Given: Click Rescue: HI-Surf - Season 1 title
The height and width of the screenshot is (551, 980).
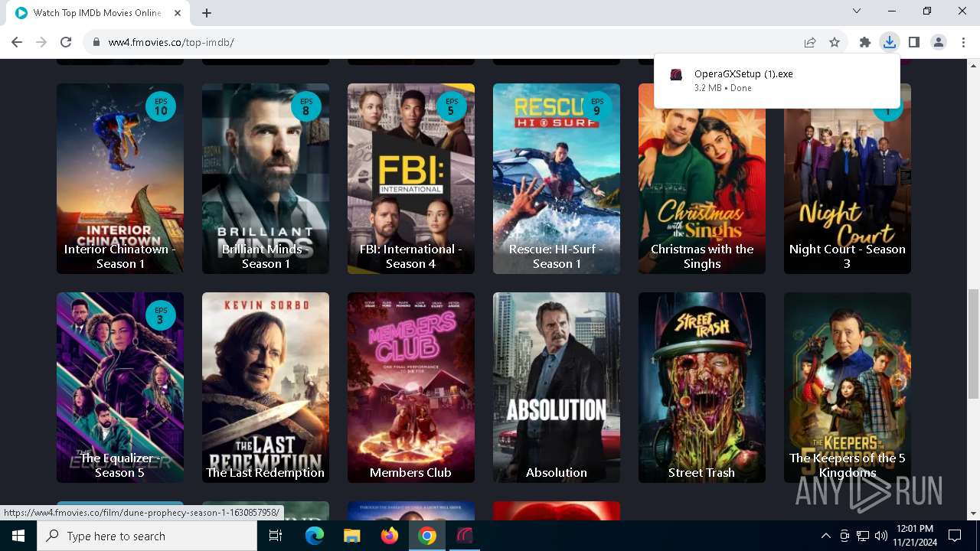Looking at the screenshot, I should (x=557, y=256).
